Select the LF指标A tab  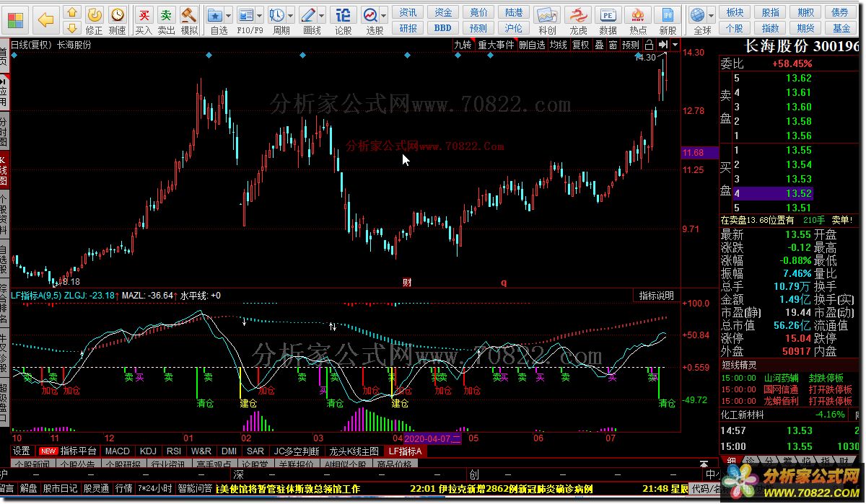coord(406,451)
